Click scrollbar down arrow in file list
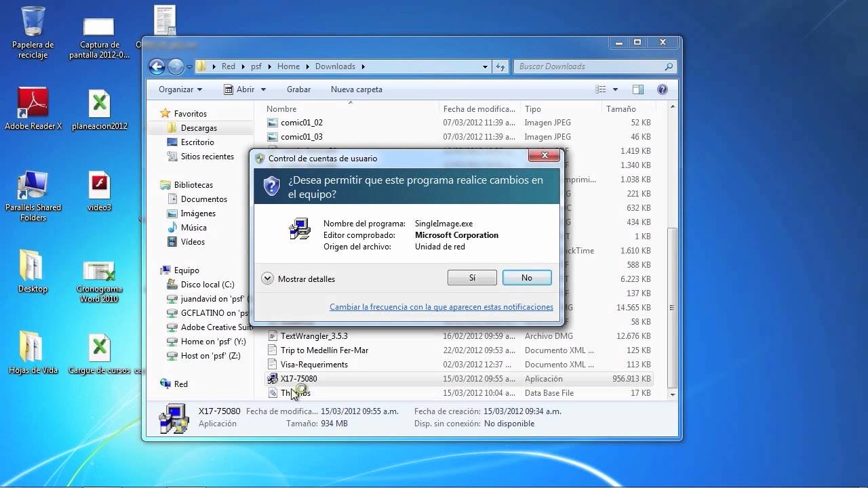Image resolution: width=868 pixels, height=488 pixels. (673, 394)
